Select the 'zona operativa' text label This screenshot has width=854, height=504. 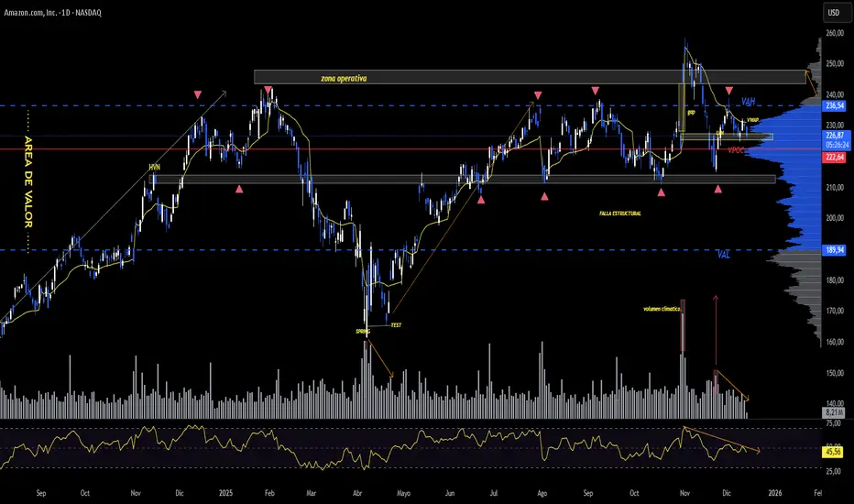(344, 79)
